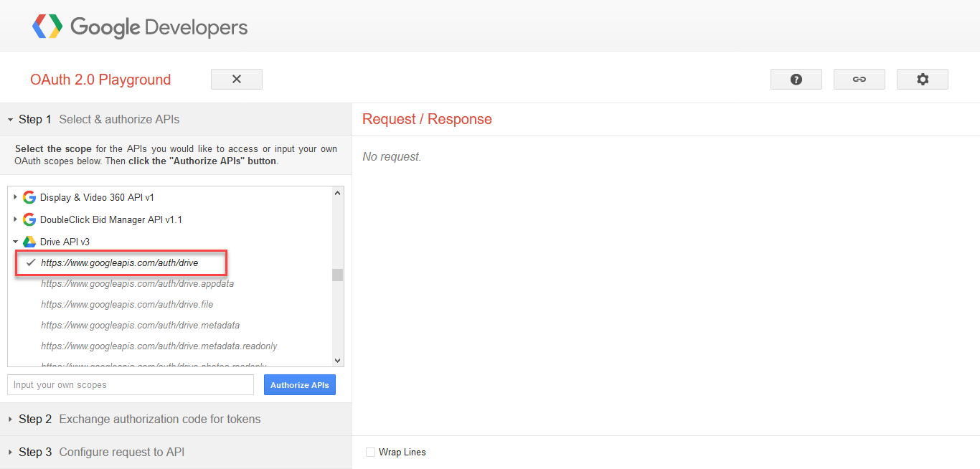Image resolution: width=980 pixels, height=469 pixels.
Task: Click the Google Developers logo
Action: (140, 27)
